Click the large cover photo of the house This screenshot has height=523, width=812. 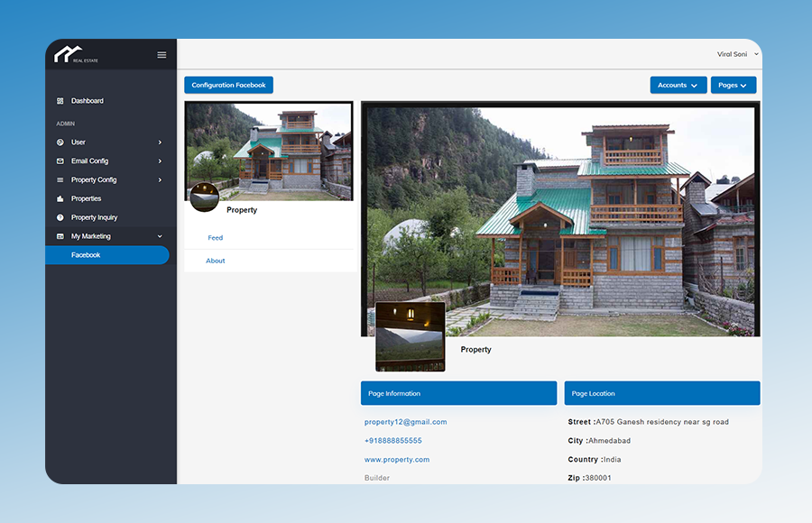click(x=561, y=218)
